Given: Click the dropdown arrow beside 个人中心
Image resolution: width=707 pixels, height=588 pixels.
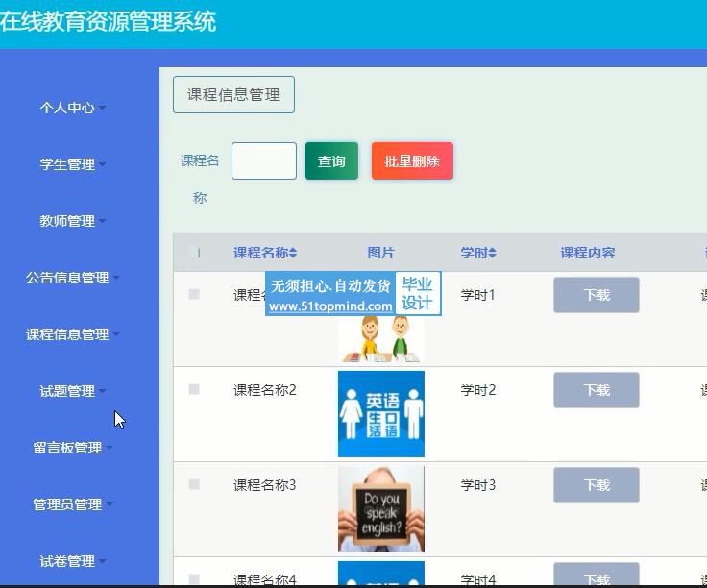Looking at the screenshot, I should pyautogui.click(x=103, y=108).
